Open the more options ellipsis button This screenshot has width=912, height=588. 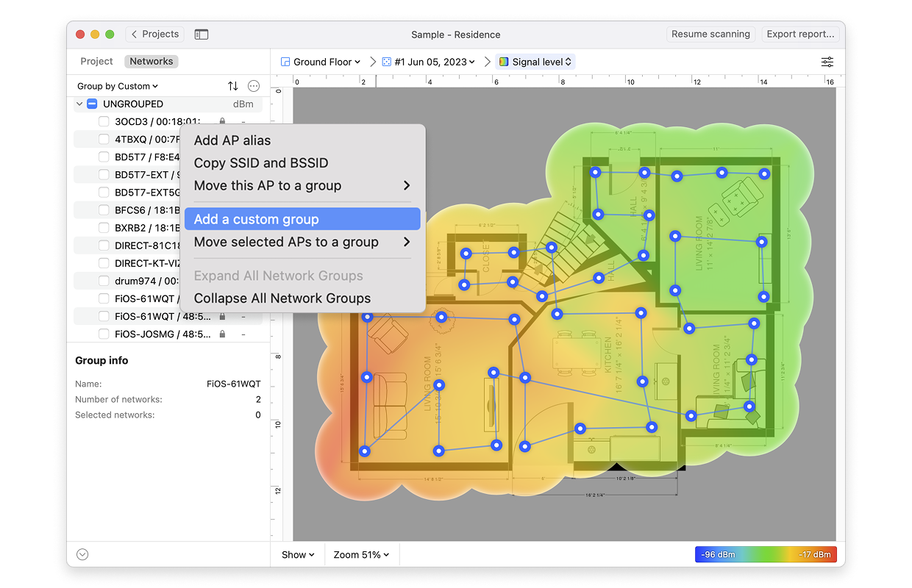pyautogui.click(x=254, y=86)
